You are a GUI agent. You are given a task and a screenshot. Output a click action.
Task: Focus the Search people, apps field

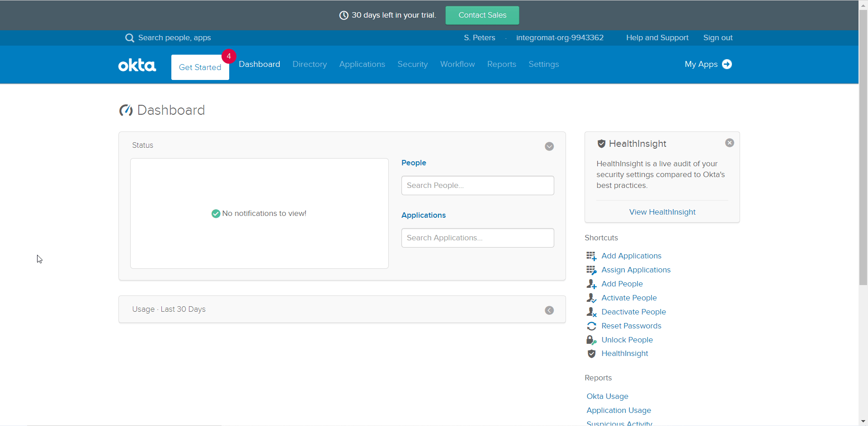[x=175, y=38]
